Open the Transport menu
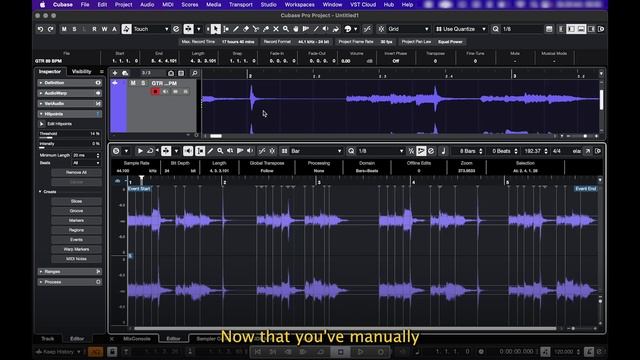The height and width of the screenshot is (360, 640). [x=240, y=4]
